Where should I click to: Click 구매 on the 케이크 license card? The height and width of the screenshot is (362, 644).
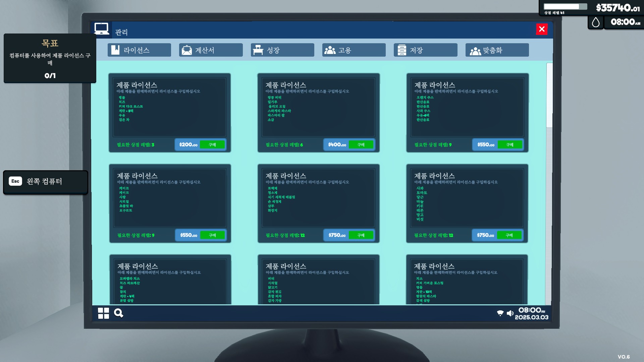click(212, 235)
